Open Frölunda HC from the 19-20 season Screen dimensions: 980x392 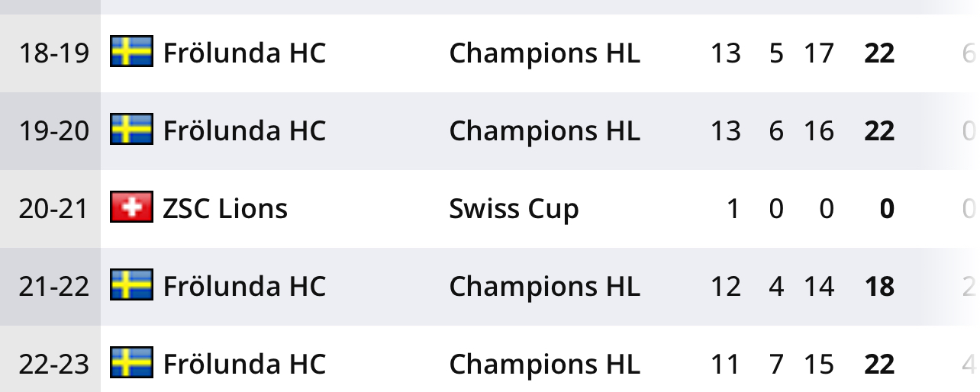pyautogui.click(x=244, y=131)
